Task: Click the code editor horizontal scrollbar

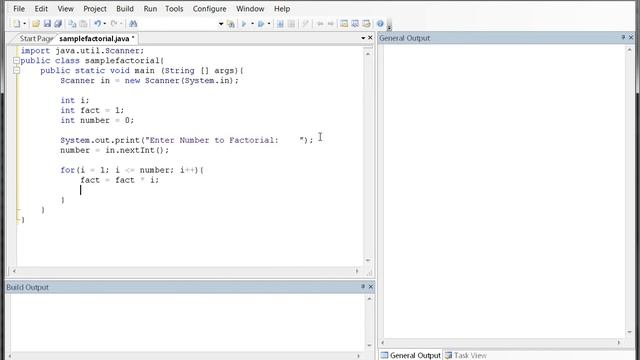Action: tap(186, 271)
